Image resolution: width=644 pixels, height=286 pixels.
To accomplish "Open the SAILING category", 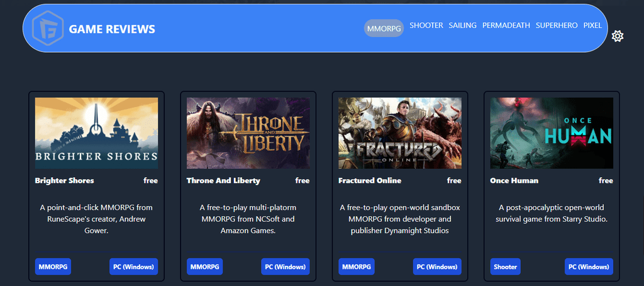I will tap(462, 26).
